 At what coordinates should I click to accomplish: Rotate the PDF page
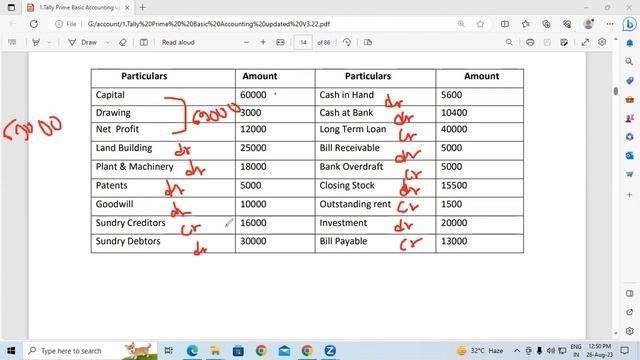coord(347,42)
